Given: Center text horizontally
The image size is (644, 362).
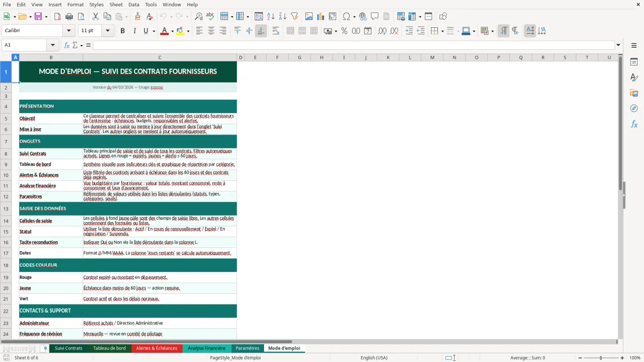Looking at the screenshot, I should (x=211, y=31).
